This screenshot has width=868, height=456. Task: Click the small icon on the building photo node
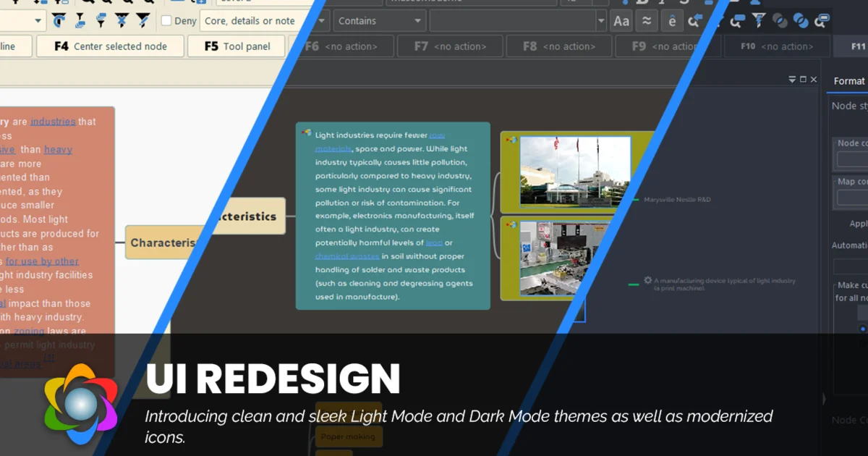point(511,140)
